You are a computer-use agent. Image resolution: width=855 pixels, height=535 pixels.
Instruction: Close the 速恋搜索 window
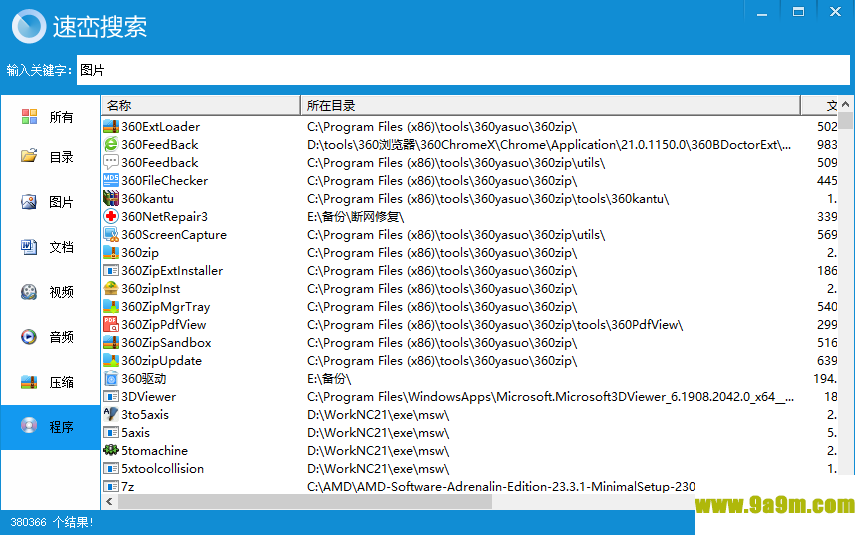835,12
